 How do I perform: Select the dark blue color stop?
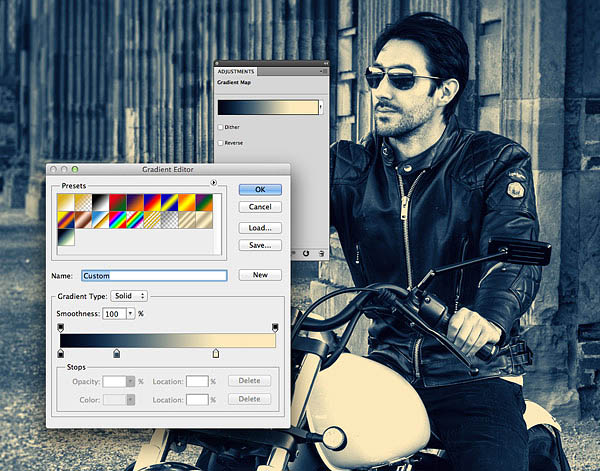coord(117,353)
